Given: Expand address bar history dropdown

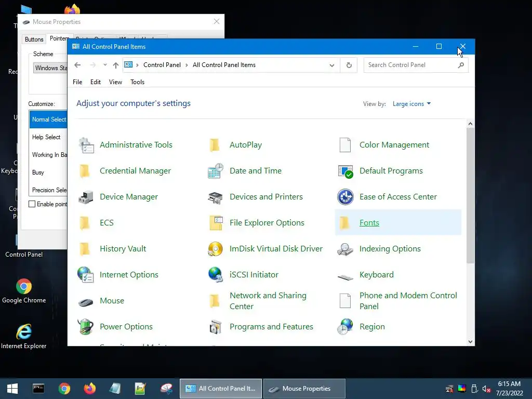Looking at the screenshot, I should 332,65.
